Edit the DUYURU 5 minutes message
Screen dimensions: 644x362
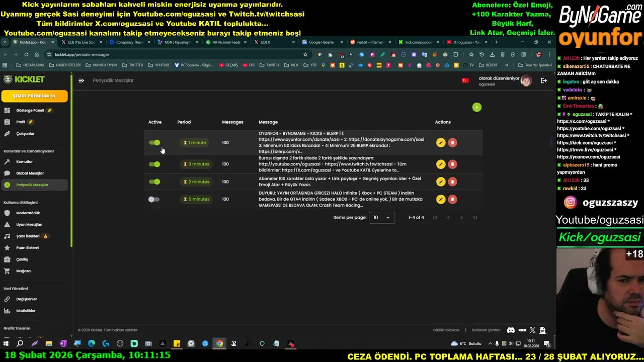(x=441, y=199)
